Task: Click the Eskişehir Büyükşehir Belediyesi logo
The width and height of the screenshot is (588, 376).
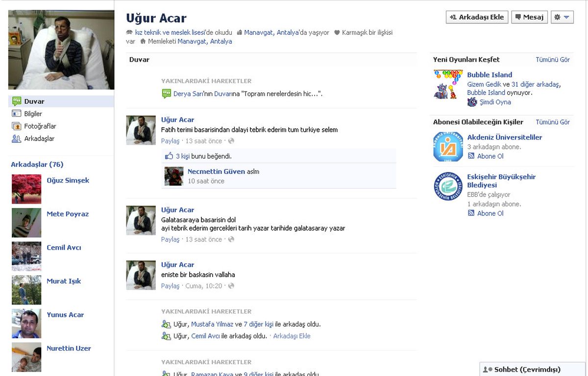Action: [x=448, y=186]
